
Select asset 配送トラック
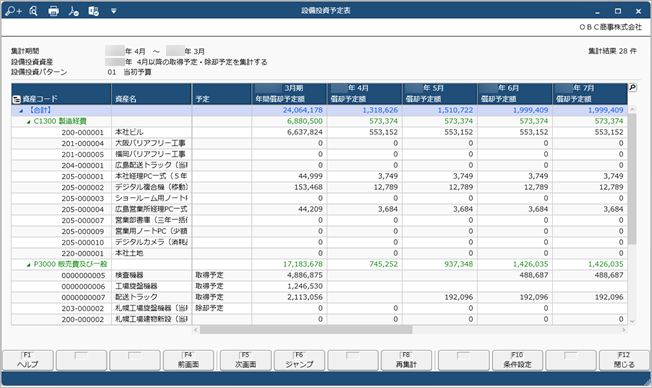(x=136, y=297)
